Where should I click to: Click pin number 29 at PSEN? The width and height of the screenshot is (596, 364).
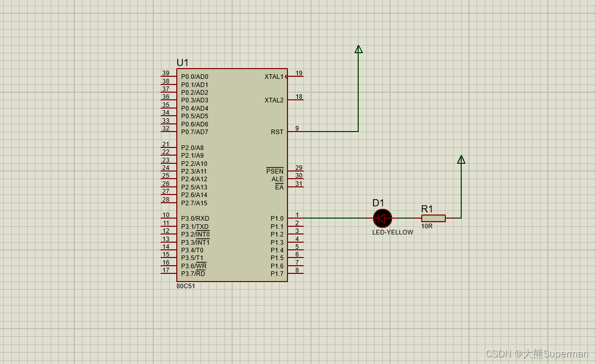pos(299,168)
